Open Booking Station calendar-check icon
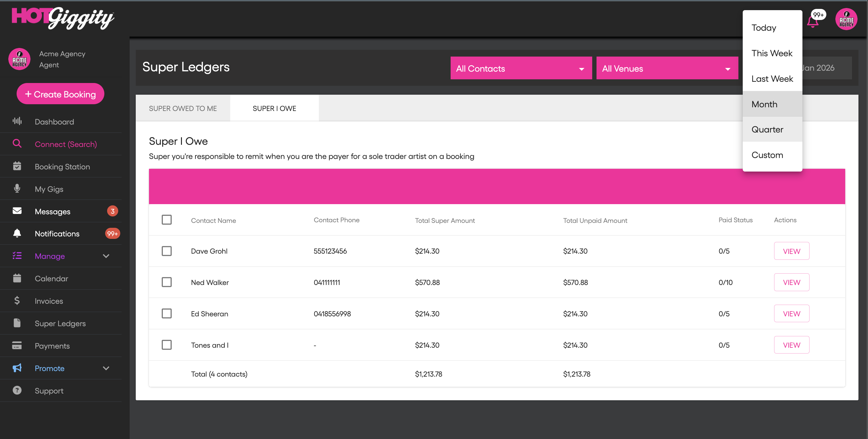Image resolution: width=868 pixels, height=439 pixels. coord(17,166)
